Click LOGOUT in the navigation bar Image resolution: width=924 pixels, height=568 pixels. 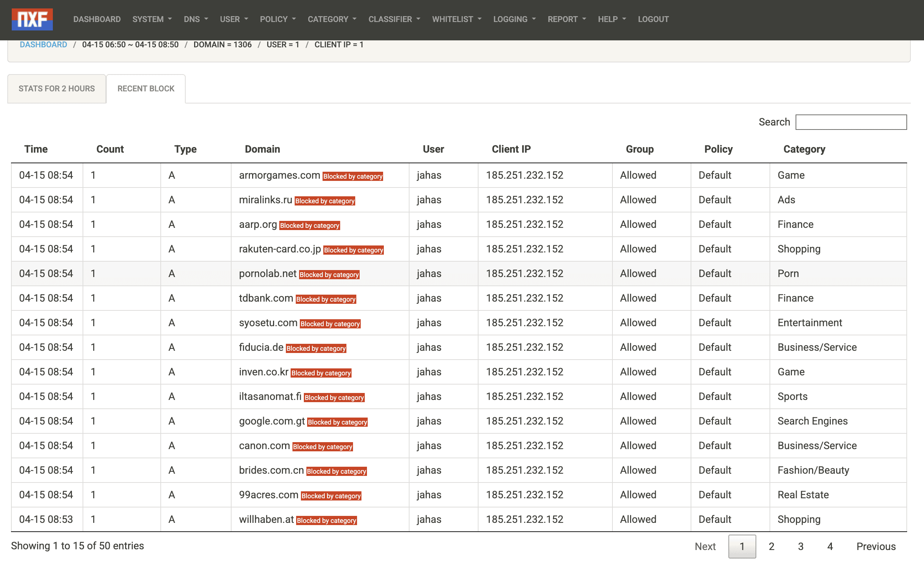pos(653,19)
